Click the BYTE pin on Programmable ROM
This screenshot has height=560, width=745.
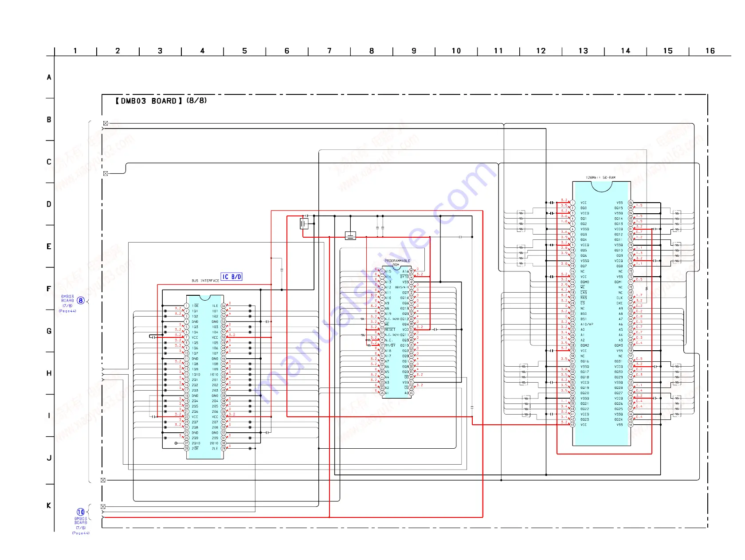coord(404,277)
